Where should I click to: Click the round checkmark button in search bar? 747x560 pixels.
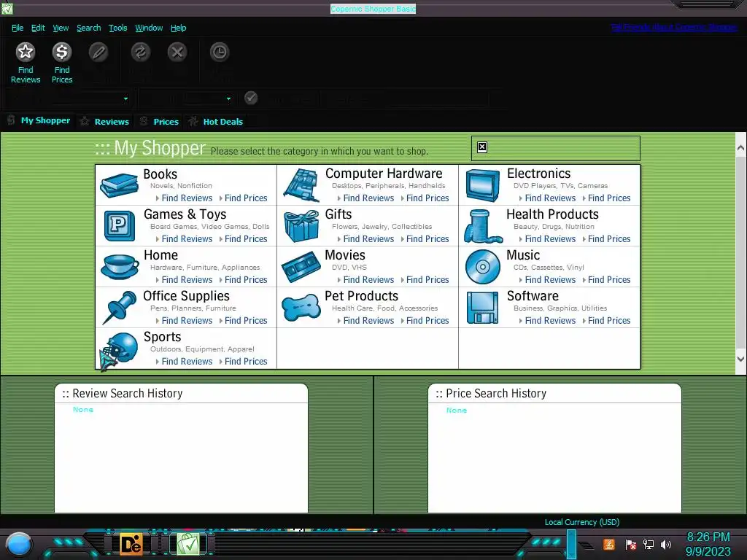point(251,98)
